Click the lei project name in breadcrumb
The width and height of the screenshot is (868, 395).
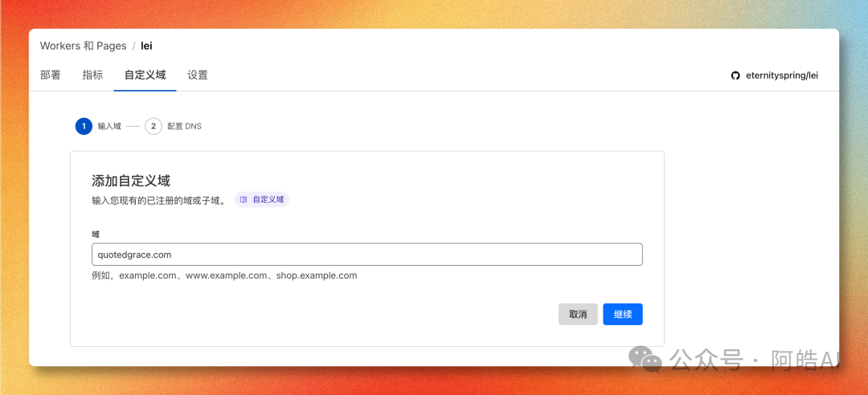pyautogui.click(x=147, y=46)
